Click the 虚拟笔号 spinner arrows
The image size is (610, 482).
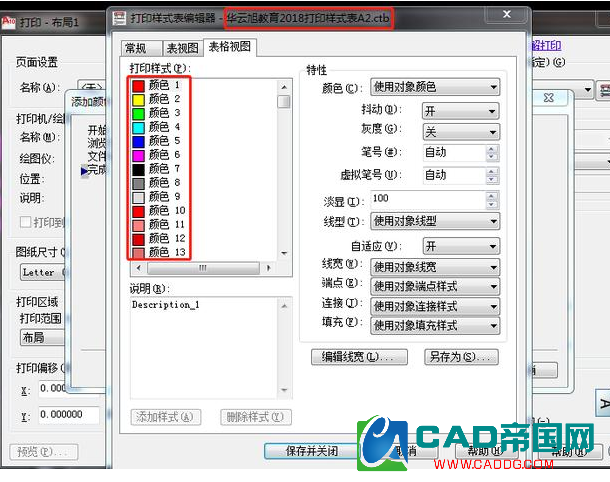[x=492, y=175]
